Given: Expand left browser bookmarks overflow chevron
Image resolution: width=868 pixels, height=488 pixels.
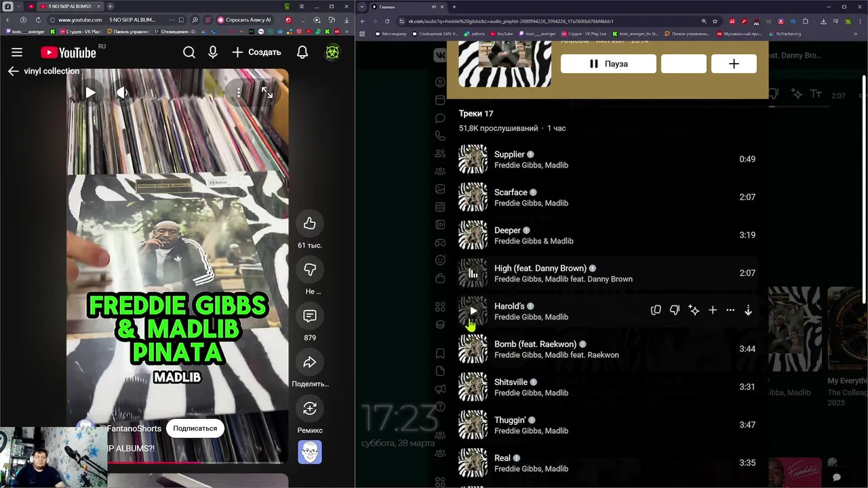Looking at the screenshot, I should pyautogui.click(x=348, y=32).
